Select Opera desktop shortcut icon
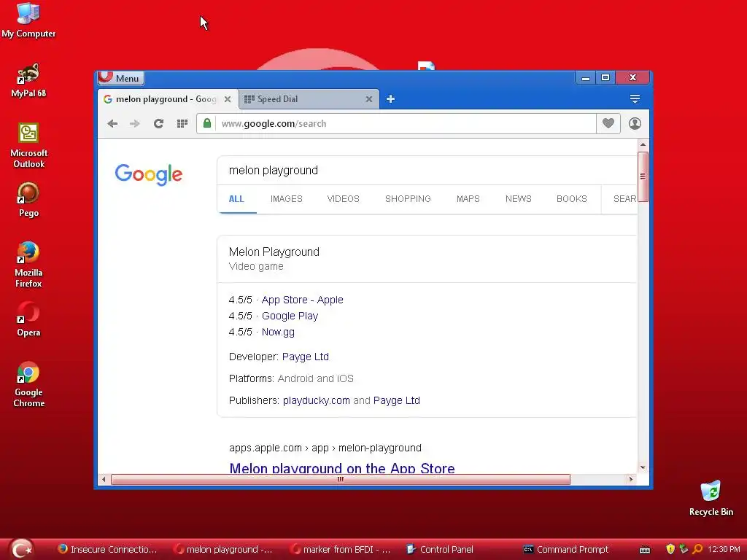The width and height of the screenshot is (747, 560). point(28,319)
